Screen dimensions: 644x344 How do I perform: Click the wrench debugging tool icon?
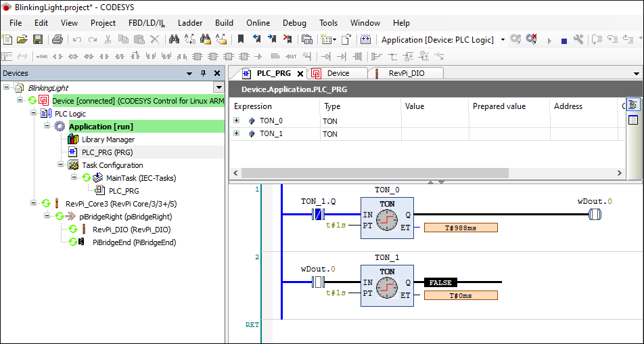coord(578,39)
